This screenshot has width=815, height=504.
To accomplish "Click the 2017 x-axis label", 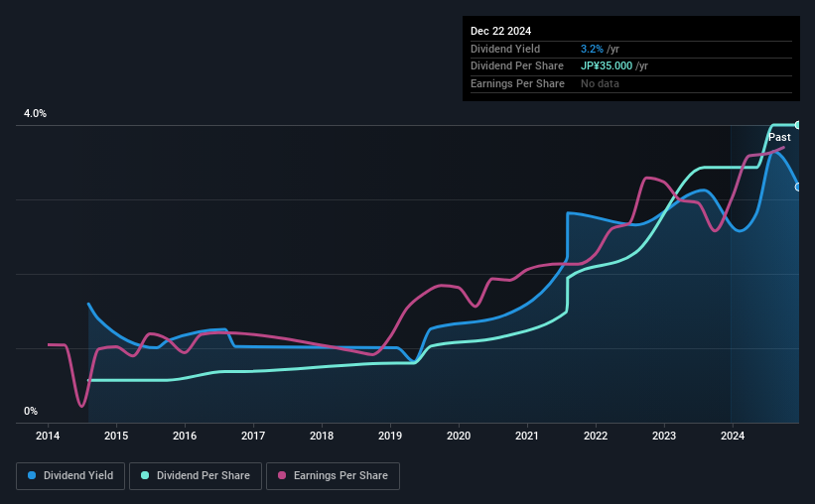I will click(x=253, y=436).
